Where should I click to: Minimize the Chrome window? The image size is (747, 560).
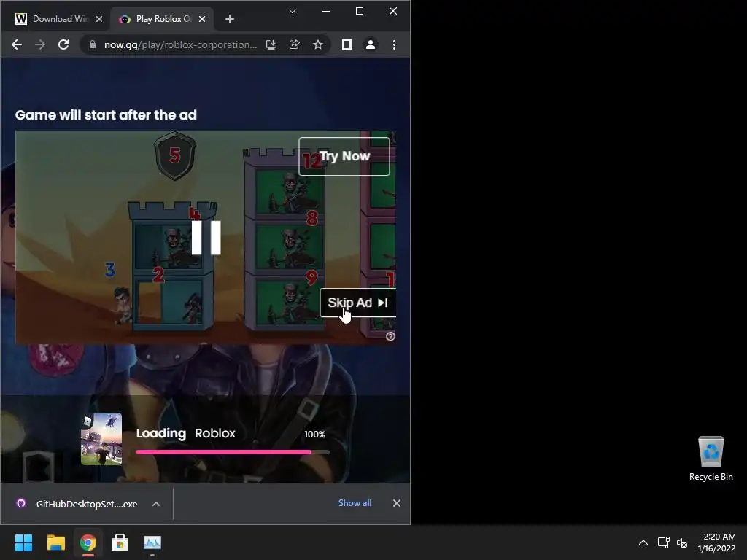326,11
